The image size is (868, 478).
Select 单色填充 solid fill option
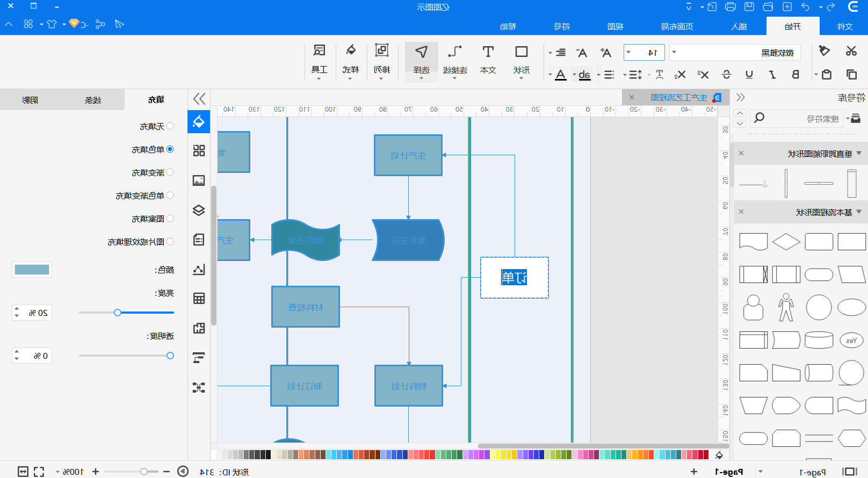[153, 149]
